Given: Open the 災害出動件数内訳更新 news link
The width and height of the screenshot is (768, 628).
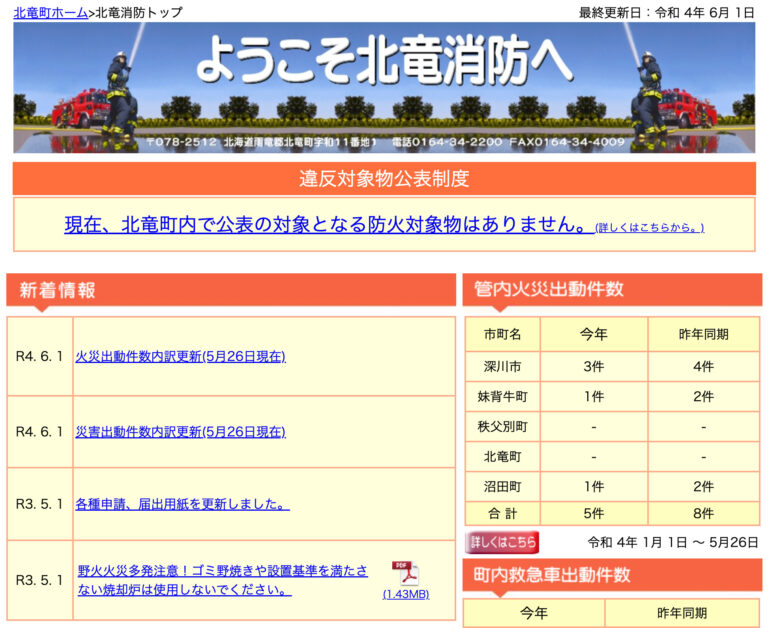Looking at the screenshot, I should click(x=180, y=432).
